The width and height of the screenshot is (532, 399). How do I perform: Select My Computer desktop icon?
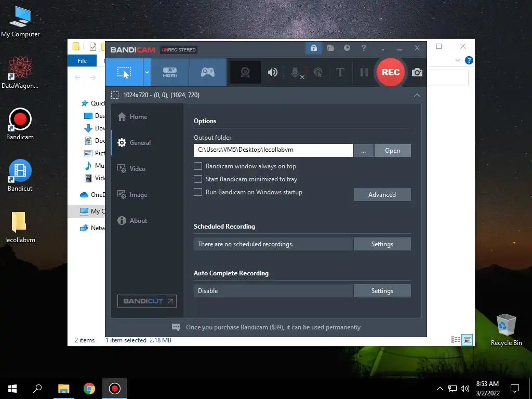tap(20, 21)
